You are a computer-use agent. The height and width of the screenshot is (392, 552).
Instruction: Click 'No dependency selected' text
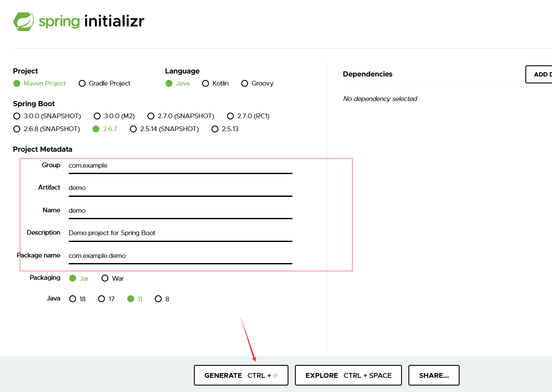point(380,99)
